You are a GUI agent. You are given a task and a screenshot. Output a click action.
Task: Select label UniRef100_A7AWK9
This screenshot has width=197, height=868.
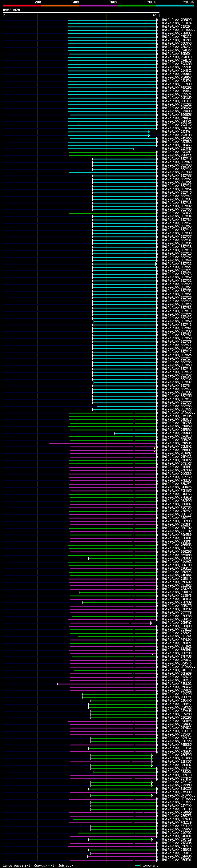(177, 812)
